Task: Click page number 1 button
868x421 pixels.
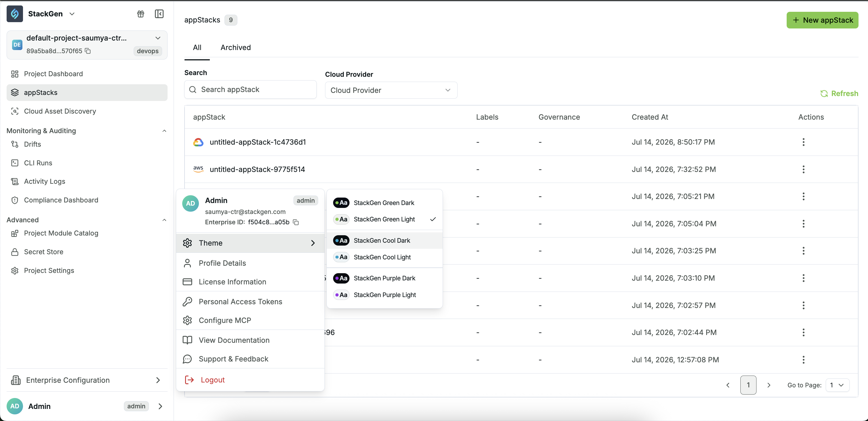Action: 748,385
